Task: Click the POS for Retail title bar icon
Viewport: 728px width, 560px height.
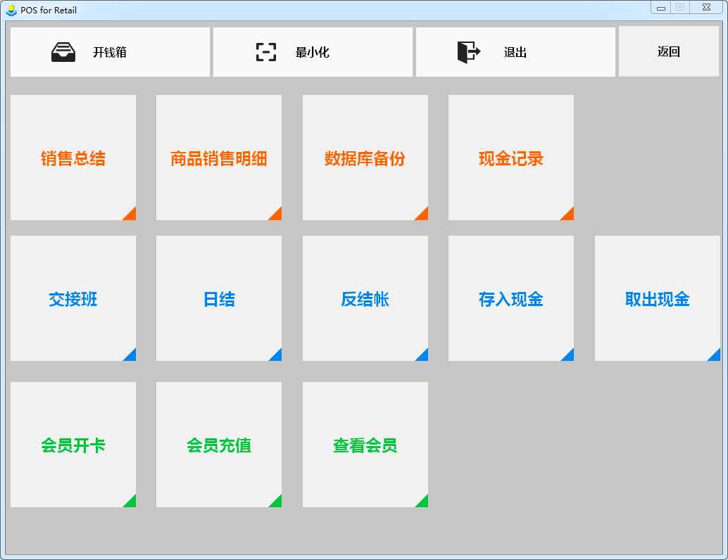Action: pyautogui.click(x=11, y=10)
